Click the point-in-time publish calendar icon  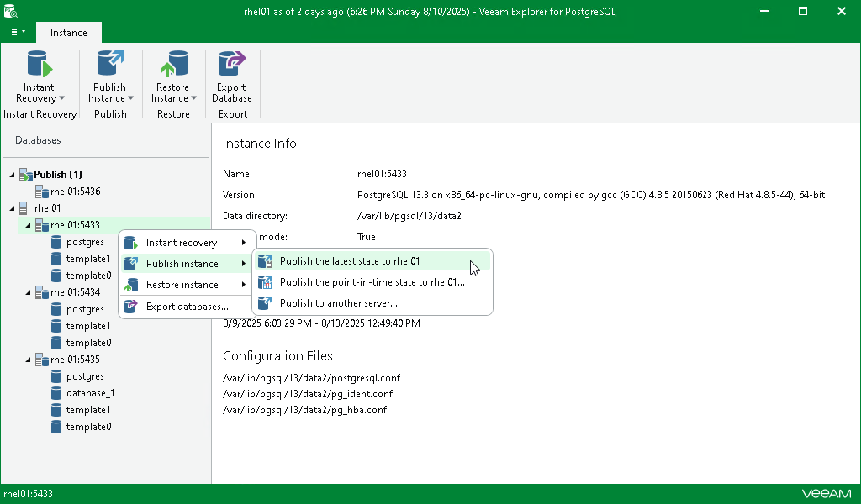[x=265, y=282]
